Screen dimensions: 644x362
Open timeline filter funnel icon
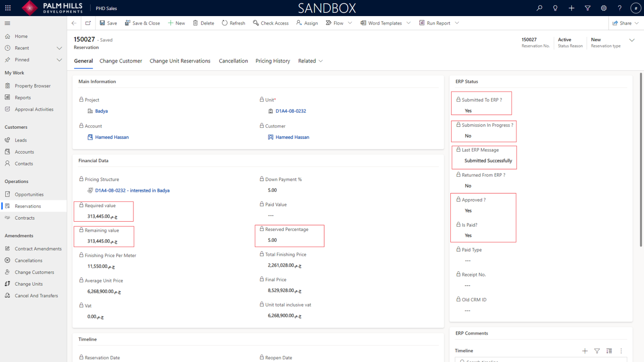(x=597, y=351)
